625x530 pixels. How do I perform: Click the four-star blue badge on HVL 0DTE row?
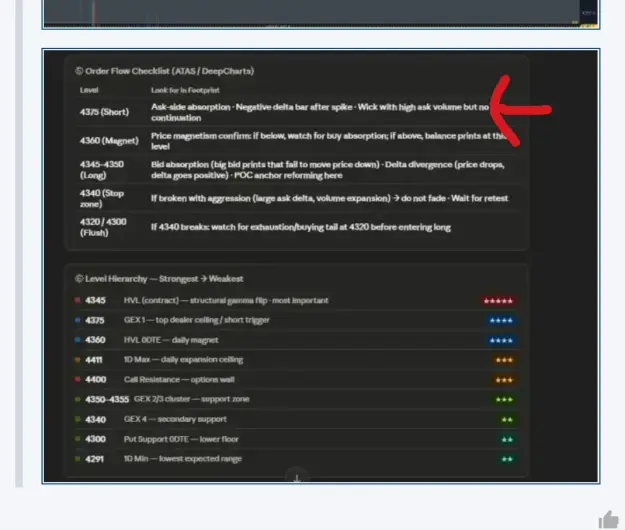(x=501, y=340)
